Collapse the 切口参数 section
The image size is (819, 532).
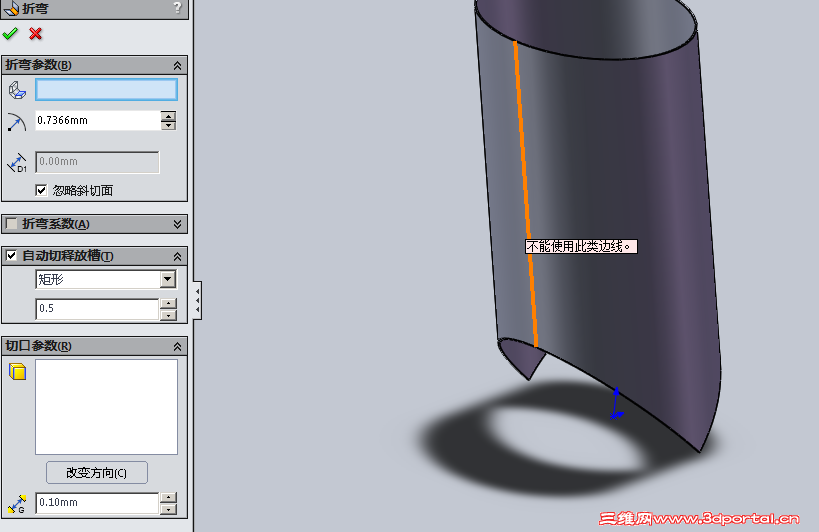tap(178, 346)
